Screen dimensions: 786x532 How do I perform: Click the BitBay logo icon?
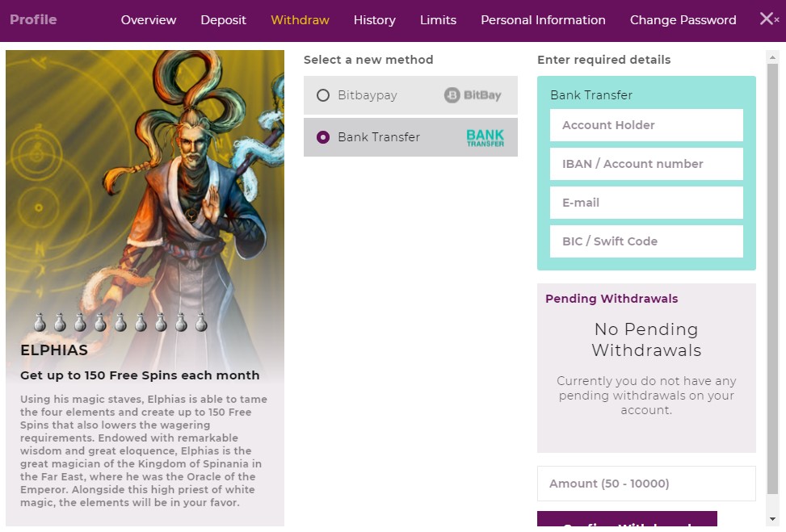[x=473, y=95]
